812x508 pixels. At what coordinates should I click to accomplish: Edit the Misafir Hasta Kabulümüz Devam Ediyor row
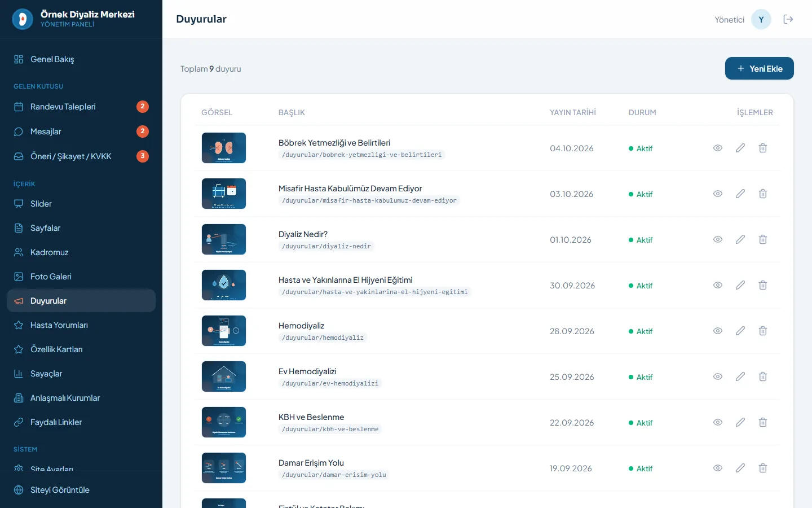pos(740,194)
